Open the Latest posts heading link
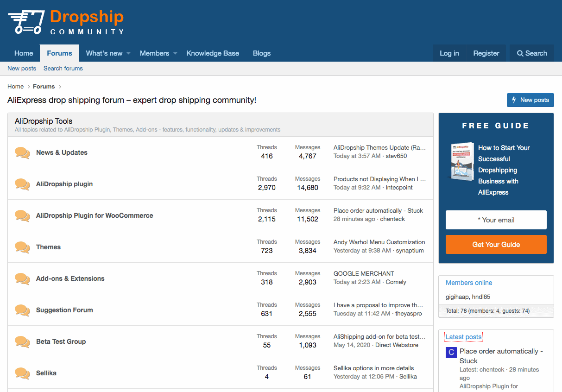 [464, 337]
